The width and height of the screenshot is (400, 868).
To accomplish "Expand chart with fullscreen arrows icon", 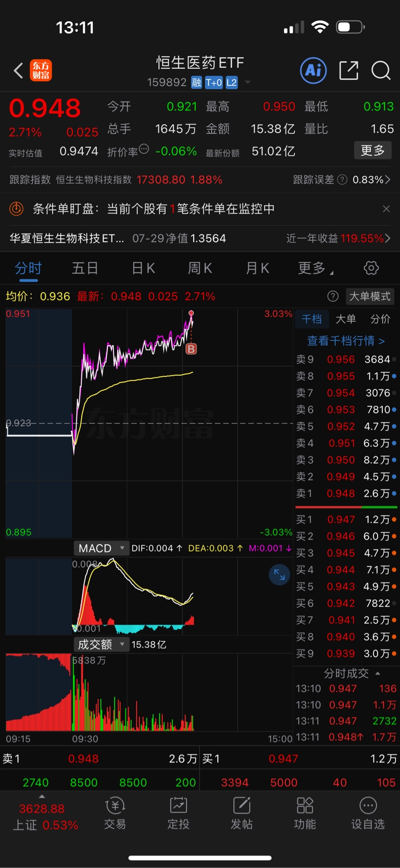I will pos(279,574).
